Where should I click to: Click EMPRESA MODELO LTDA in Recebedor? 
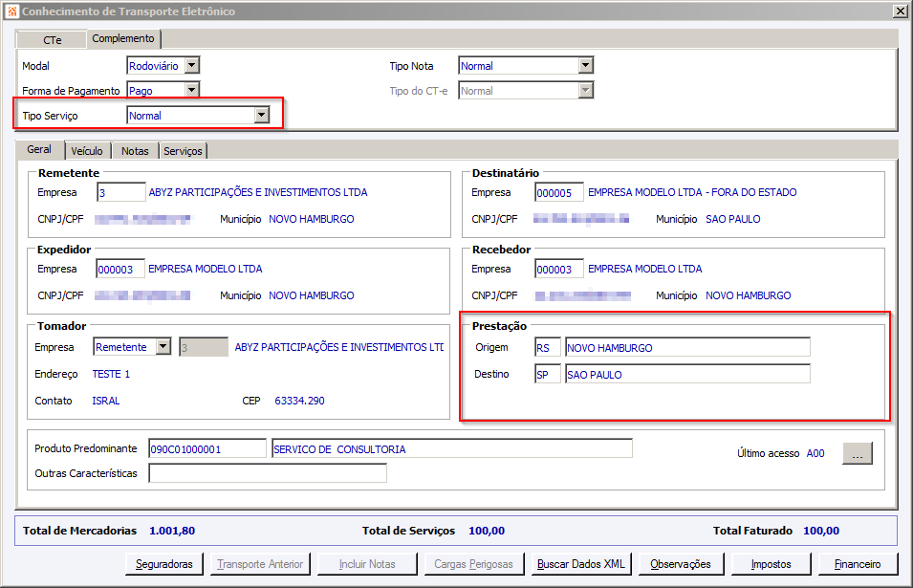[x=644, y=269]
